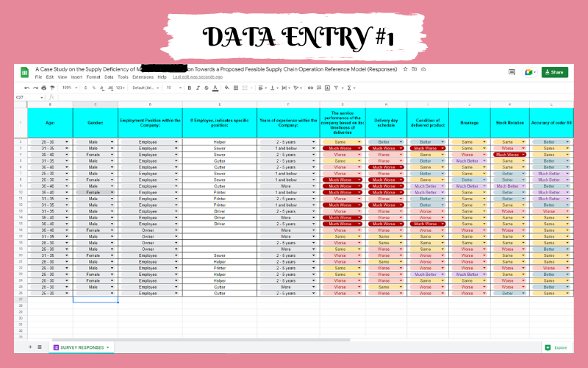Open the comment history icon

(x=512, y=72)
